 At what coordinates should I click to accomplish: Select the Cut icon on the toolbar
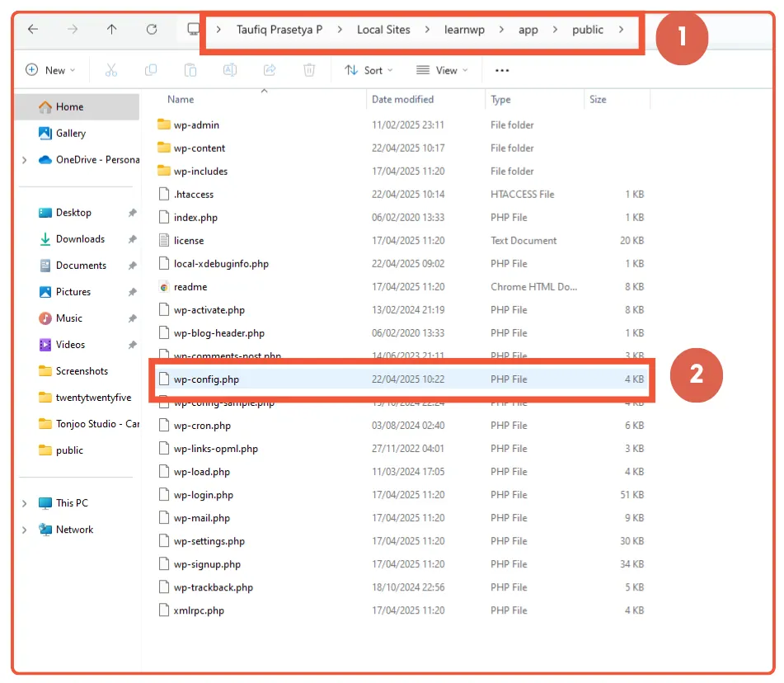111,70
